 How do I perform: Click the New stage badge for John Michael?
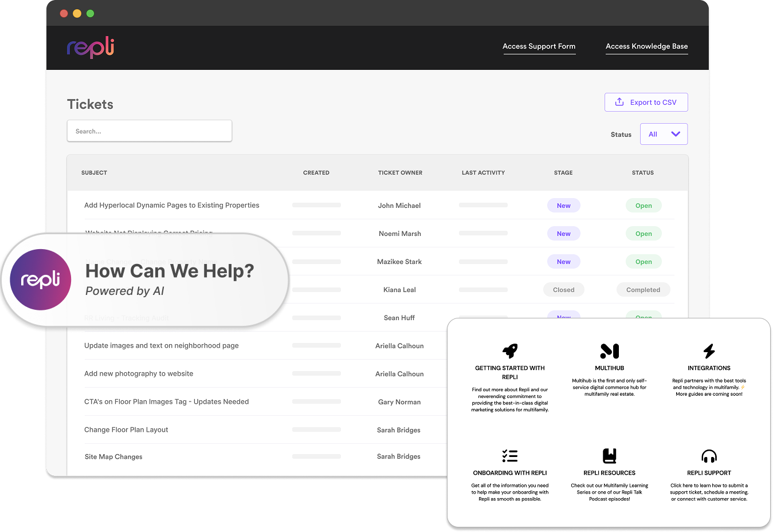[x=564, y=206]
